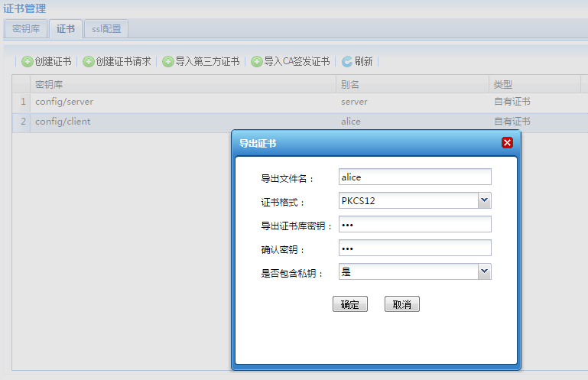The height and width of the screenshot is (380, 588).
Task: Click the 刷新 refresh icon
Action: [347, 61]
